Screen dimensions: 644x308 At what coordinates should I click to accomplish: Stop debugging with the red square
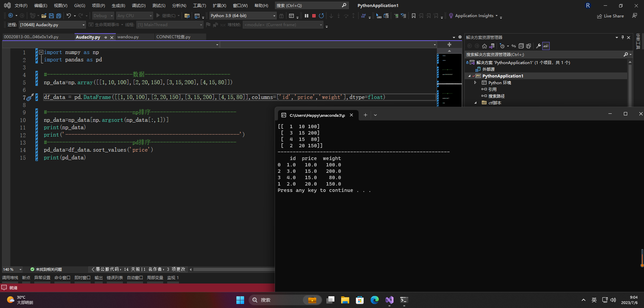pyautogui.click(x=314, y=15)
